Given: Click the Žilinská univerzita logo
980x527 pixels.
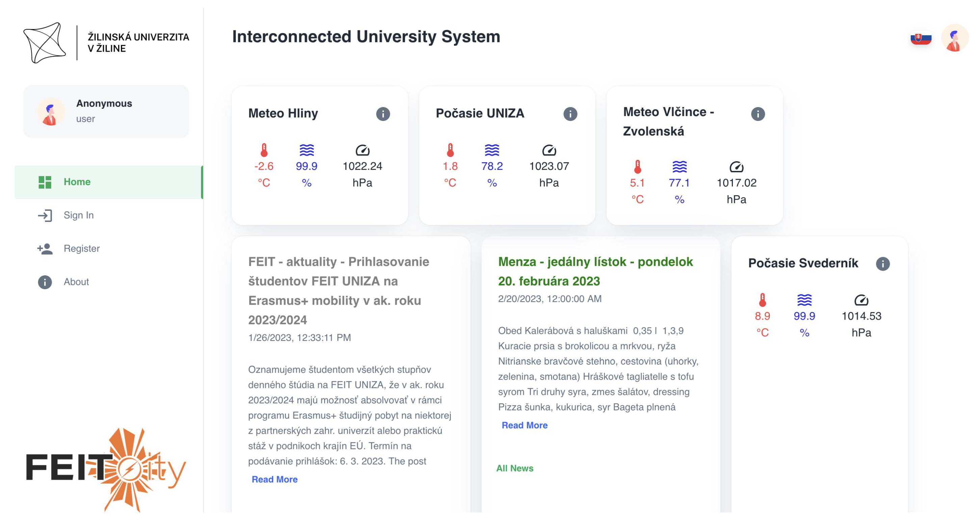Looking at the screenshot, I should pos(106,43).
